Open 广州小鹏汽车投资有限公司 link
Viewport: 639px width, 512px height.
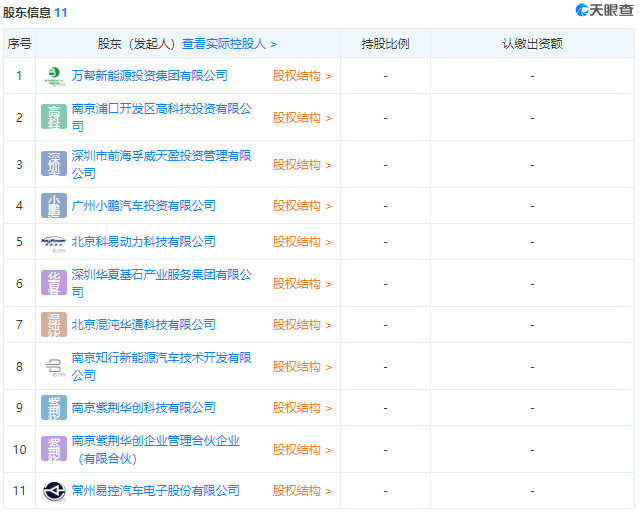[143, 205]
